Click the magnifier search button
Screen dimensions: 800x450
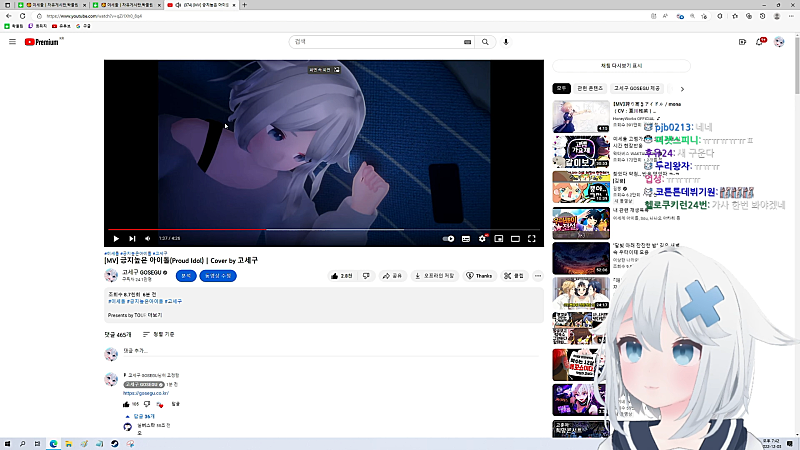pos(485,42)
